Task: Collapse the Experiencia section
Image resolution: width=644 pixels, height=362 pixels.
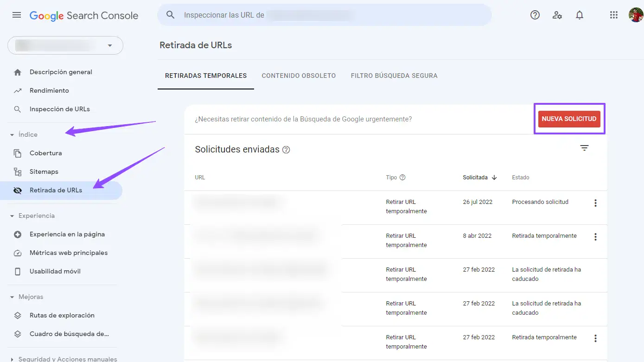Action: tap(32, 216)
